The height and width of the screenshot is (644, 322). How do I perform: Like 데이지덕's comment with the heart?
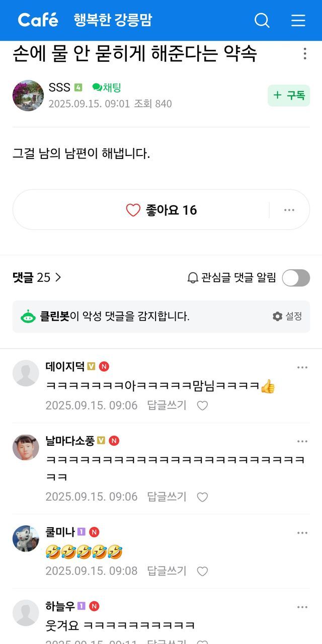tap(202, 406)
